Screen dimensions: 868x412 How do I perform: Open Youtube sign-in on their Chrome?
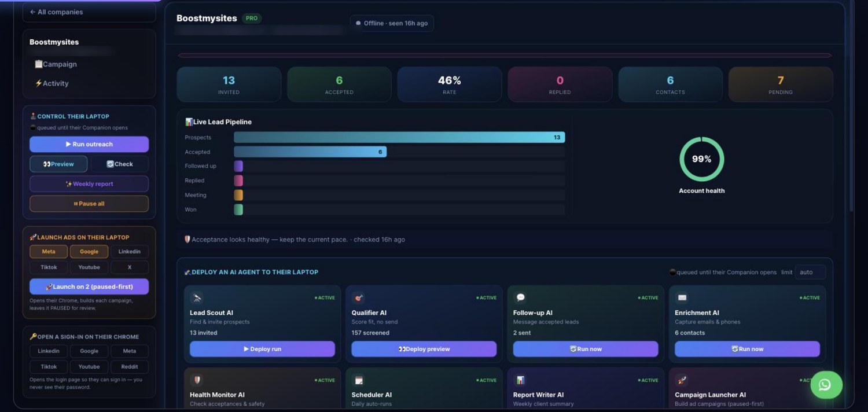[89, 367]
